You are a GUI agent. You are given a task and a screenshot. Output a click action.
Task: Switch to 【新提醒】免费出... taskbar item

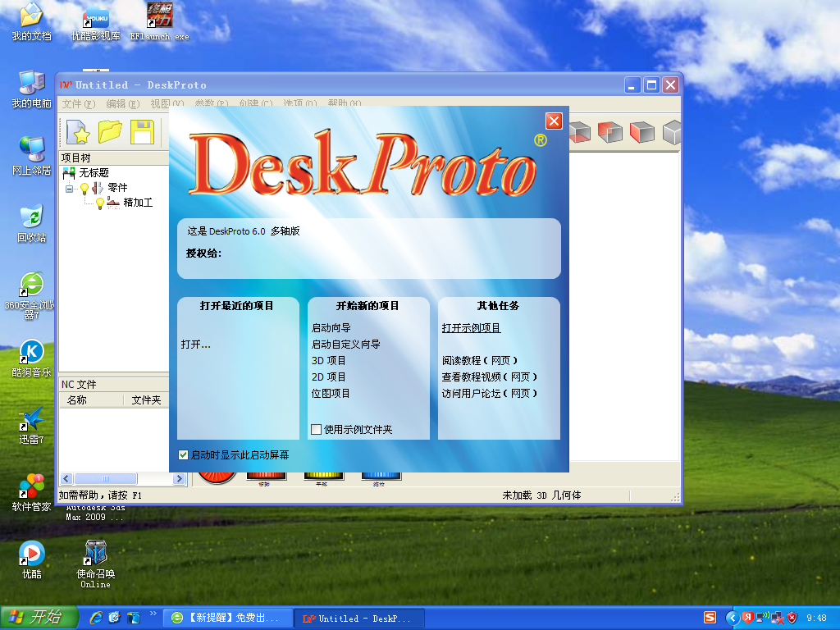pos(228,618)
